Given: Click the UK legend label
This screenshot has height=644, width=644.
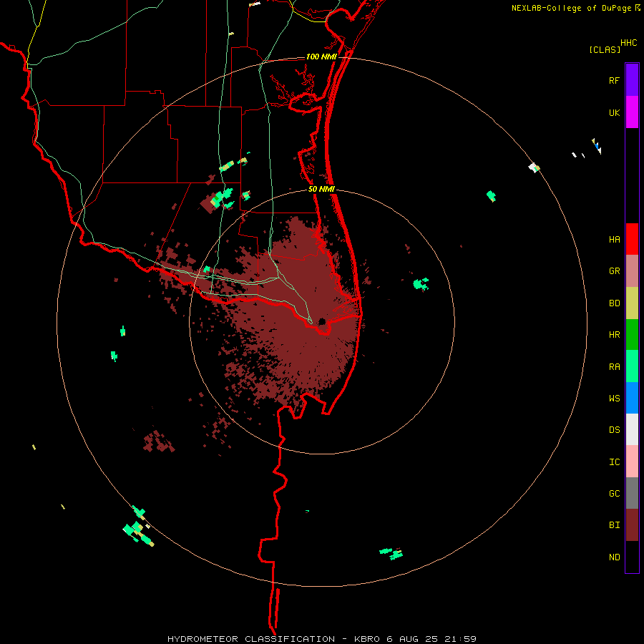Looking at the screenshot, I should tap(614, 112).
